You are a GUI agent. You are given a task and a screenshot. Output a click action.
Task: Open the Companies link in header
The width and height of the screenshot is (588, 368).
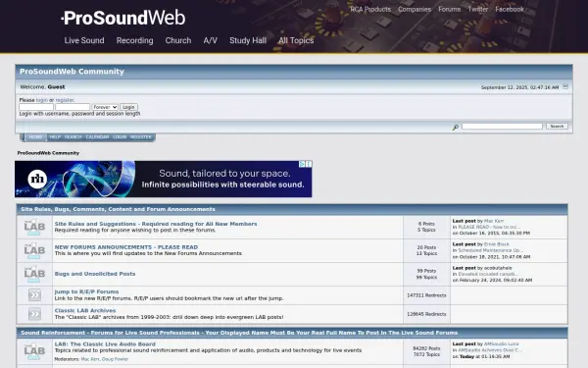pos(415,10)
